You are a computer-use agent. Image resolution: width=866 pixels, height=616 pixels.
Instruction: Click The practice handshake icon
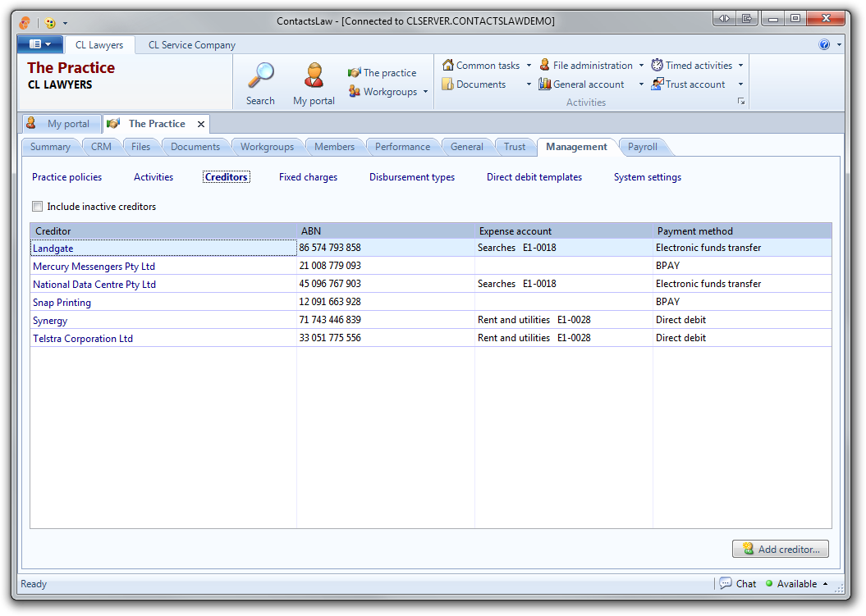click(354, 72)
